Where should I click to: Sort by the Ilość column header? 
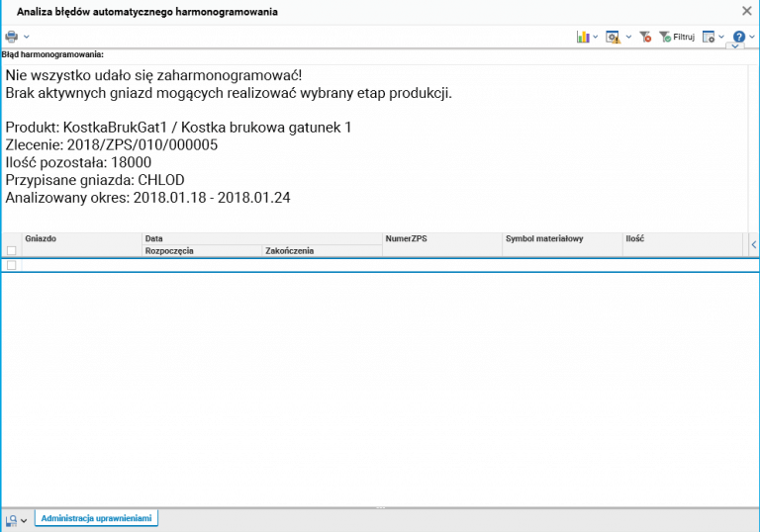[683, 244]
